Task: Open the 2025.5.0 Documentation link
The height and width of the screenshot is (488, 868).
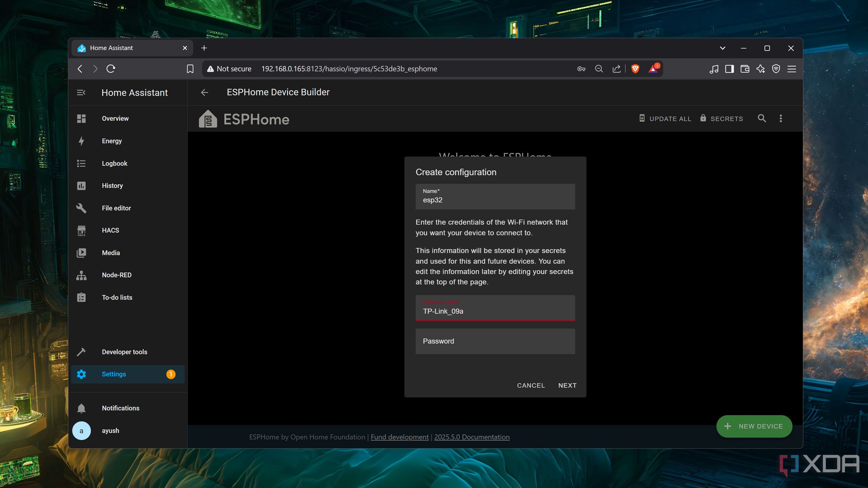Action: coord(472,437)
